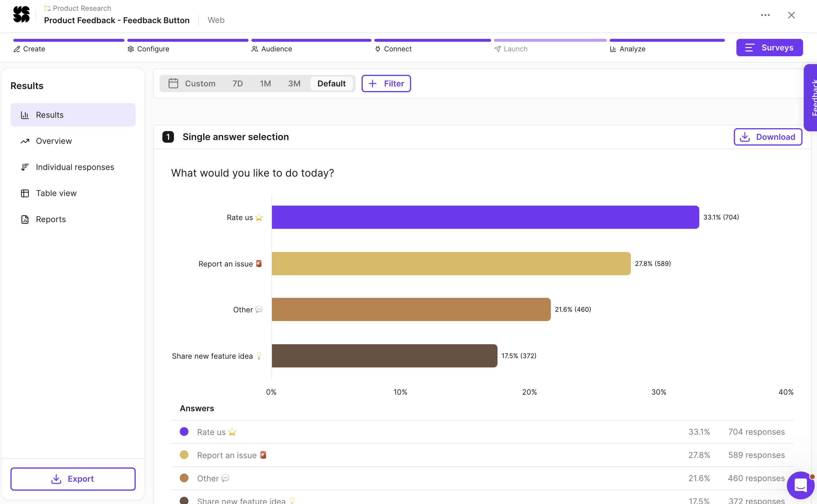Select the 3M time range
This screenshot has width=817, height=504.
click(294, 84)
